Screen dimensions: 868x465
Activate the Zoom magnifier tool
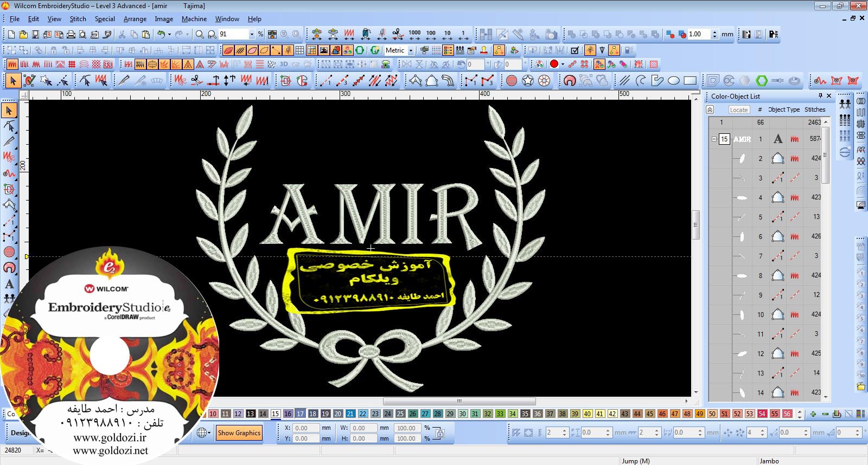(200, 34)
